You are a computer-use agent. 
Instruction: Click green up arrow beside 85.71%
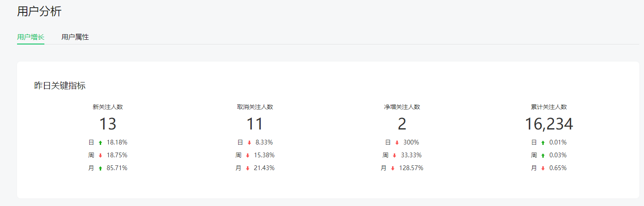[x=100, y=168]
